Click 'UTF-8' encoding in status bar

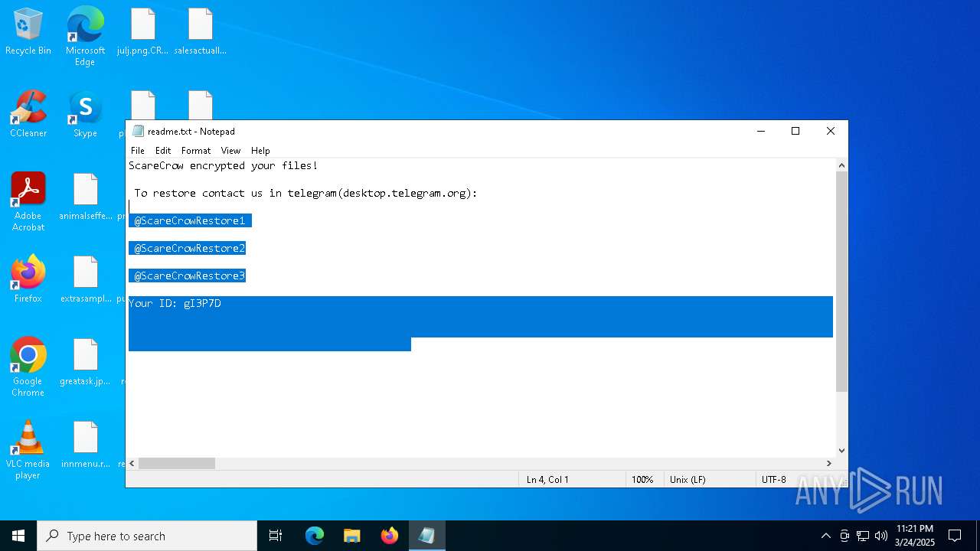click(x=774, y=480)
